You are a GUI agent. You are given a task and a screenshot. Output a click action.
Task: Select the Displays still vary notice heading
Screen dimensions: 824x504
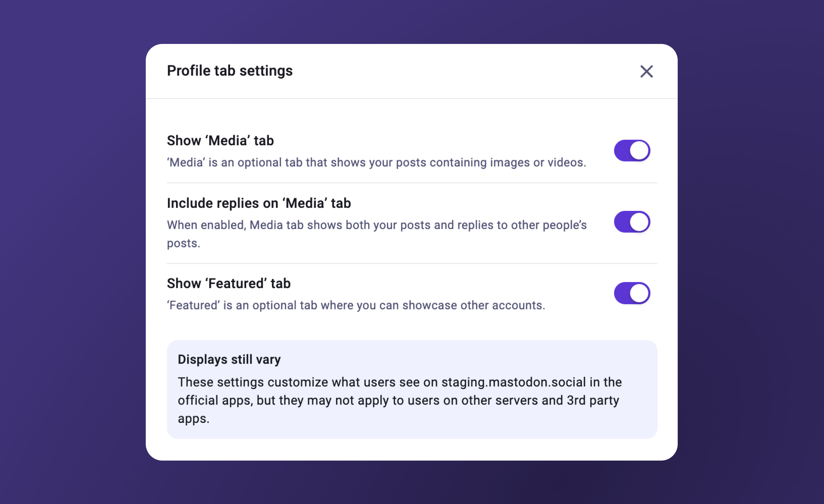point(230,359)
